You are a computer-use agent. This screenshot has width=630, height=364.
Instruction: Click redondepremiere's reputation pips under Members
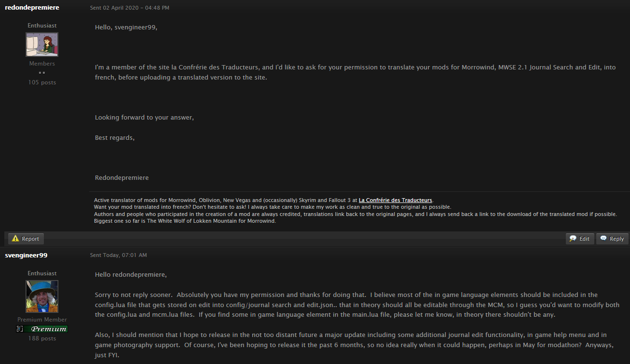(42, 73)
